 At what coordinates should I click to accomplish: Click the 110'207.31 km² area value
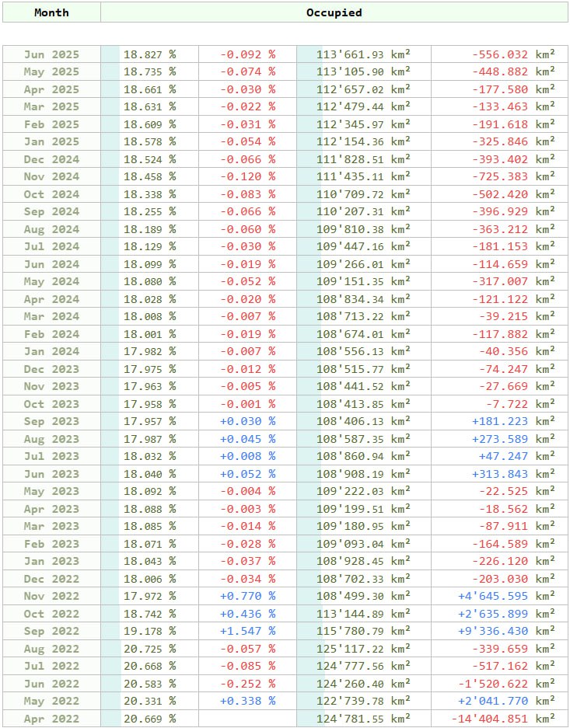pos(363,211)
